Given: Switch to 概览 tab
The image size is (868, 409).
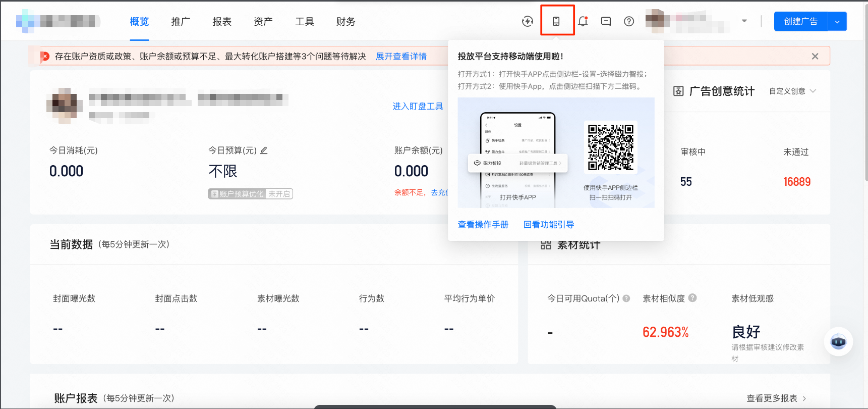Looking at the screenshot, I should 139,21.
